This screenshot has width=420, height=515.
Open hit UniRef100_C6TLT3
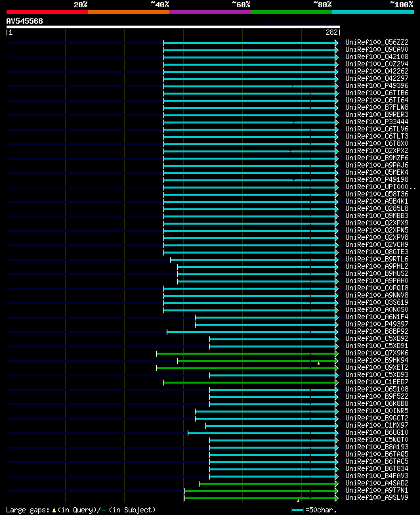pyautogui.click(x=377, y=137)
